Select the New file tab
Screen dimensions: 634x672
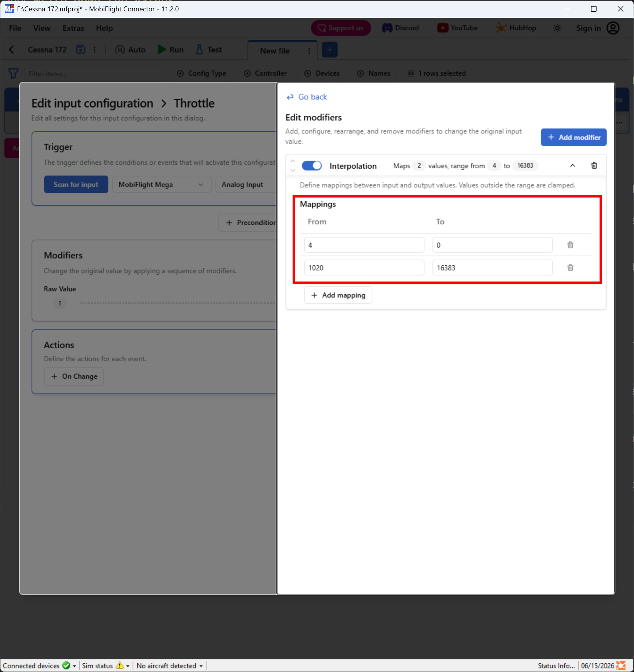(275, 51)
